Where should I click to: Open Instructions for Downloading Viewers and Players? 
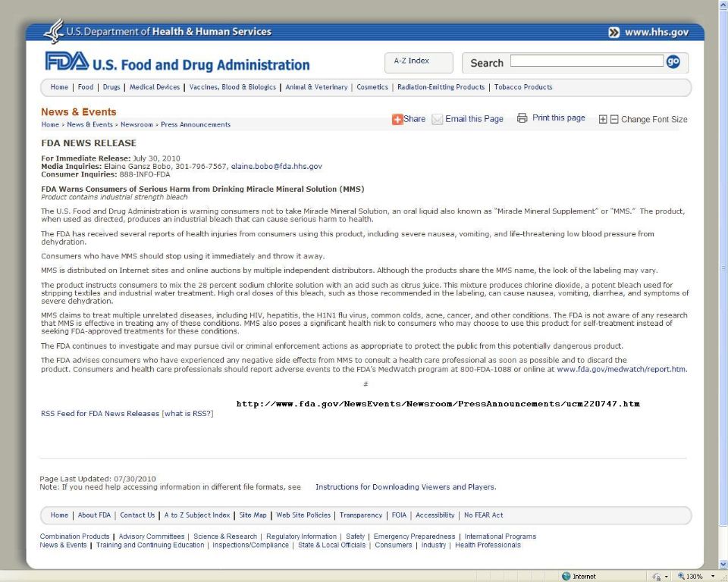point(406,487)
